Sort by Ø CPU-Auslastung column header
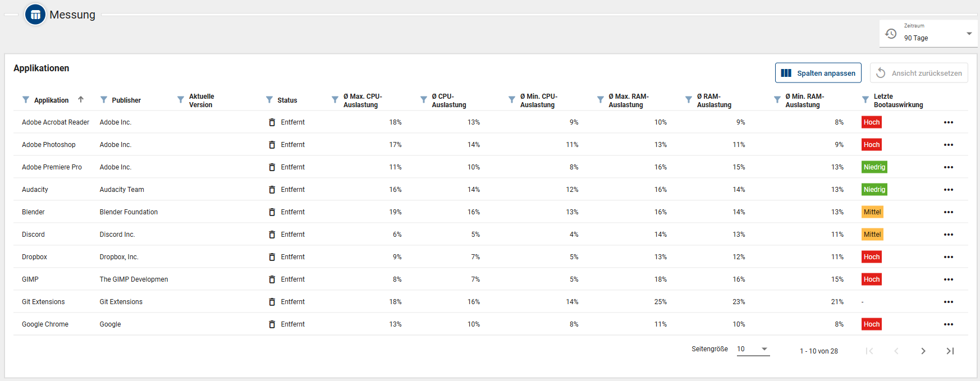This screenshot has height=381, width=980. point(448,100)
